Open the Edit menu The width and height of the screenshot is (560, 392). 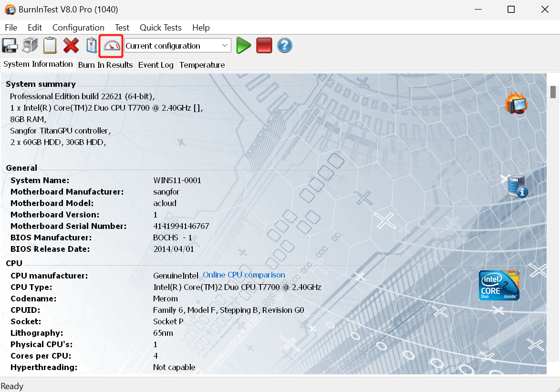pyautogui.click(x=35, y=28)
